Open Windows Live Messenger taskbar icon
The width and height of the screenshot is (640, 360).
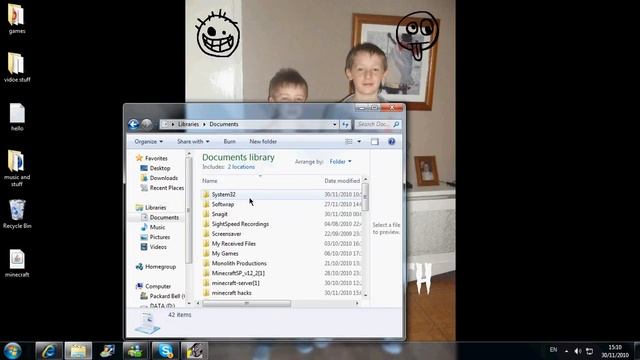coord(136,351)
